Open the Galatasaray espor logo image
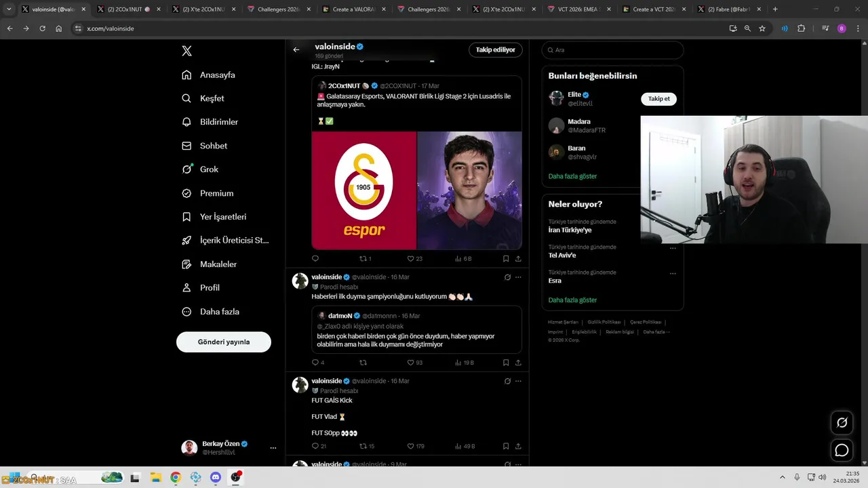868x488 pixels. [364, 190]
